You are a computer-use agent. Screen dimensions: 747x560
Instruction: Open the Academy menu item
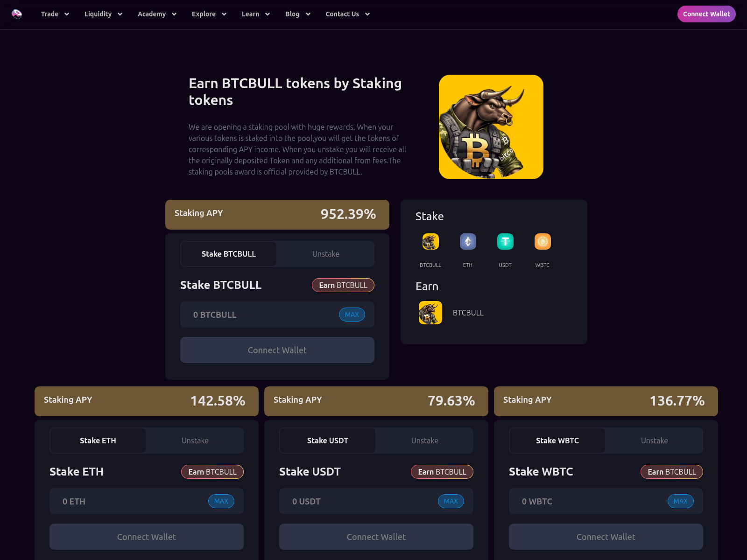point(157,14)
